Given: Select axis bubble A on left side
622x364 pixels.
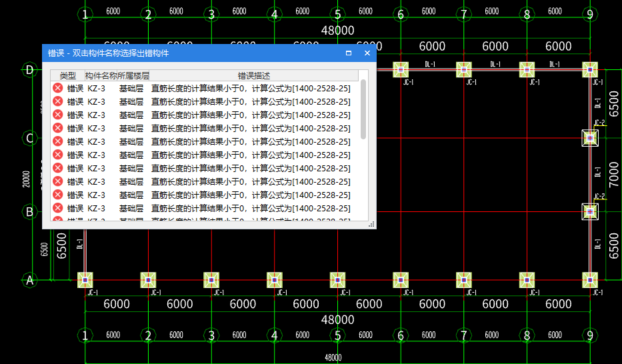Looking at the screenshot, I should 29,280.
